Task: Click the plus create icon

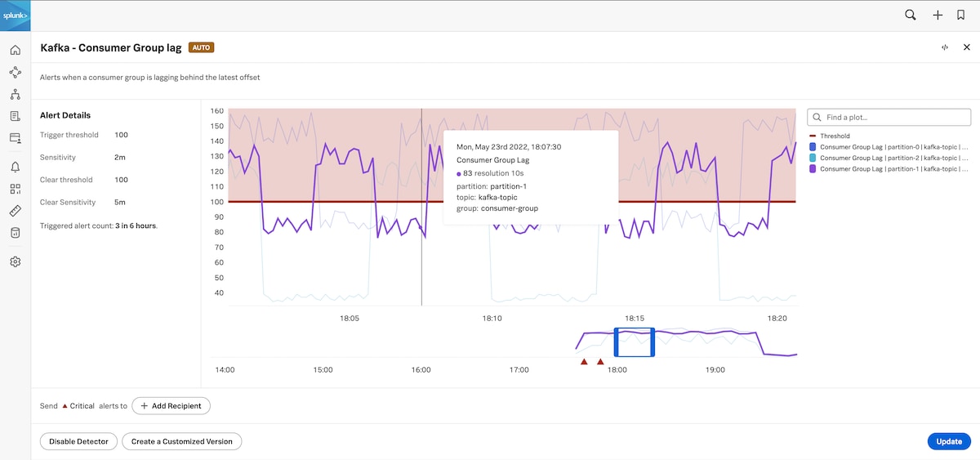Action: click(x=938, y=15)
